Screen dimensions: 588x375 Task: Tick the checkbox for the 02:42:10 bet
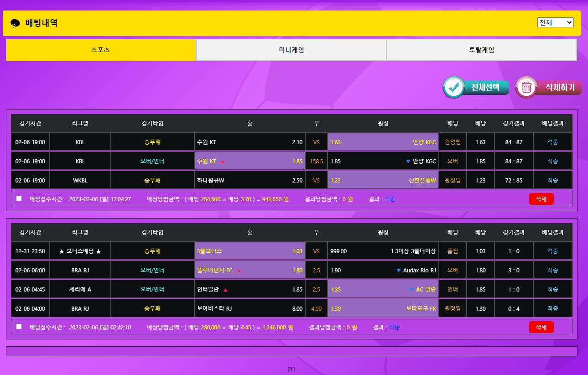pyautogui.click(x=19, y=327)
